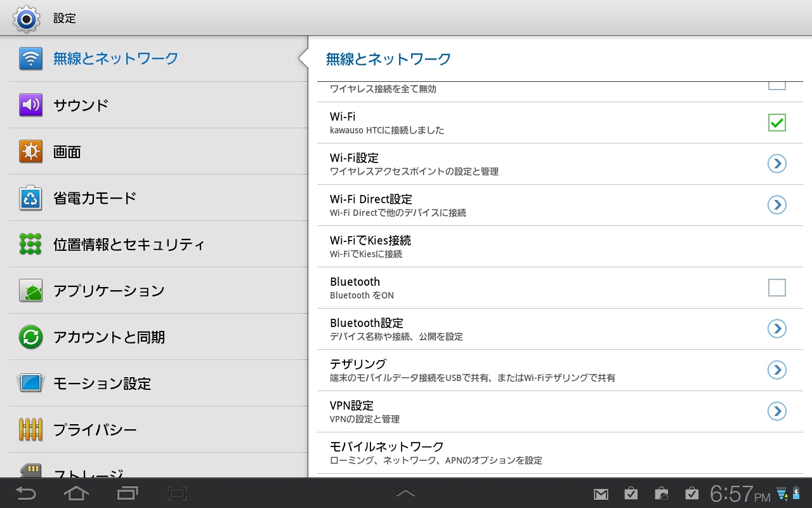Open the Android Market bag notification
812x508 pixels.
[662, 493]
